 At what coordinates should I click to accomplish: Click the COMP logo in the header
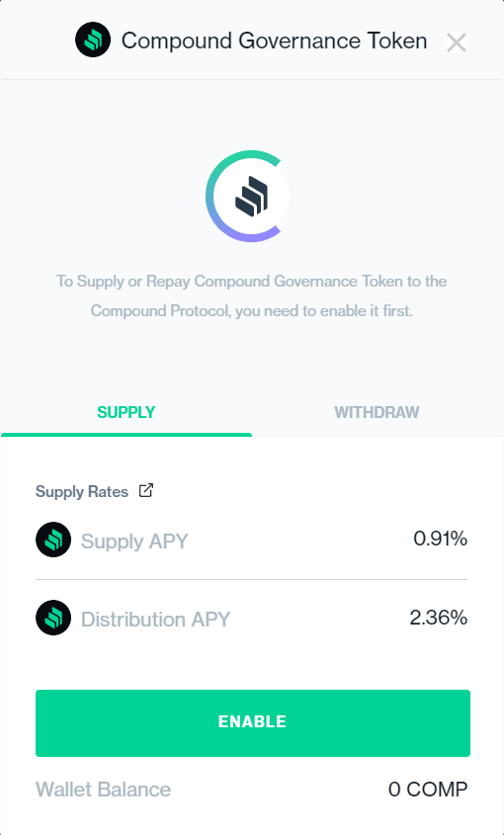tap(93, 40)
